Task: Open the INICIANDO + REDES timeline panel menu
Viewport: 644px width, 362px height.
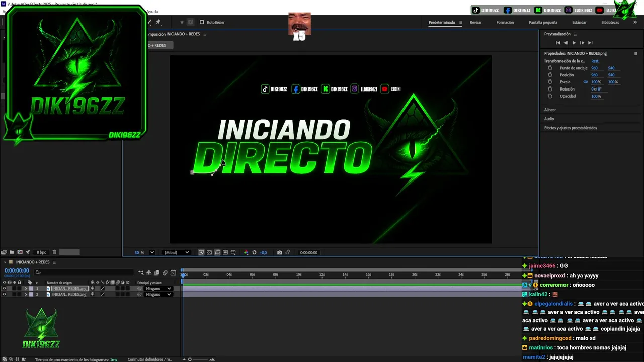Action: (54, 262)
